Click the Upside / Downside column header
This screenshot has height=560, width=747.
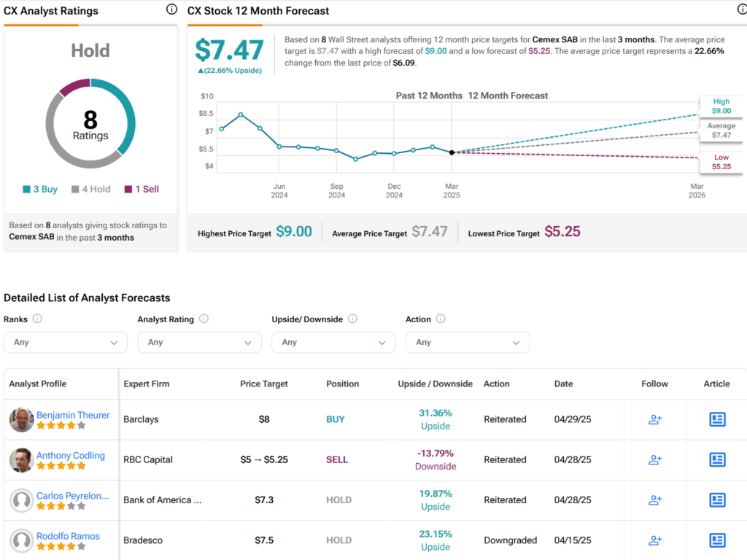(435, 384)
